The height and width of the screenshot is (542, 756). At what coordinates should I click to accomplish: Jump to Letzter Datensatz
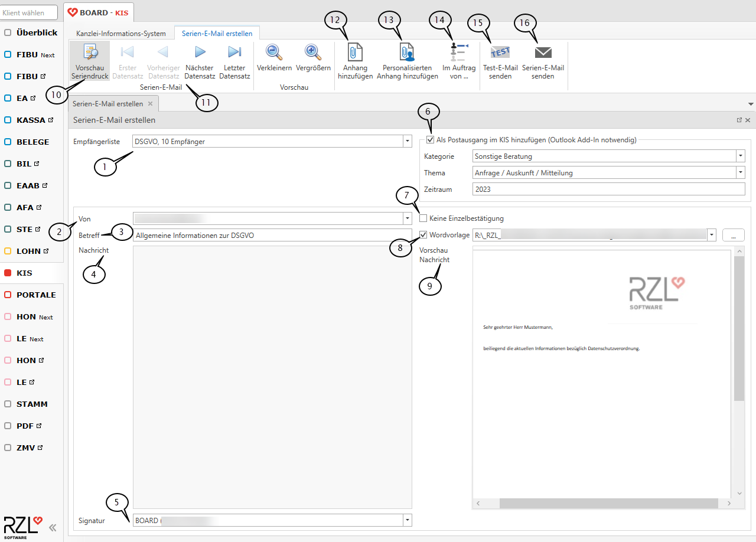[234, 53]
